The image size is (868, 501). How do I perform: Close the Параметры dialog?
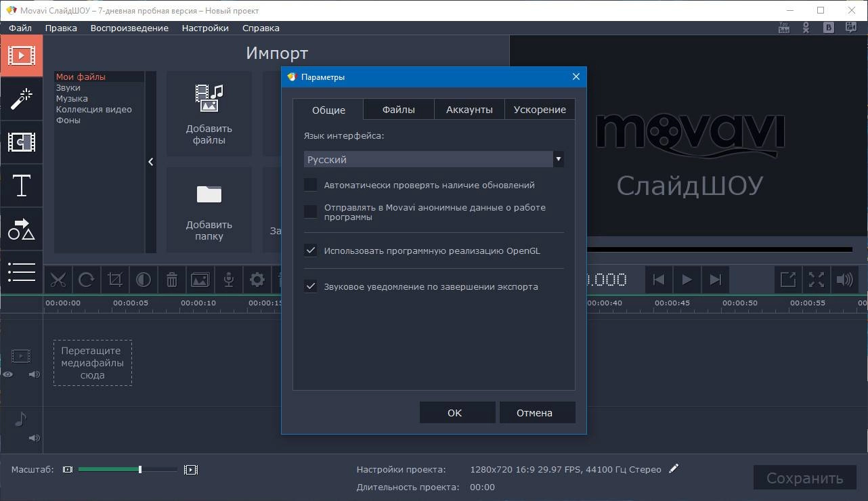(x=576, y=77)
